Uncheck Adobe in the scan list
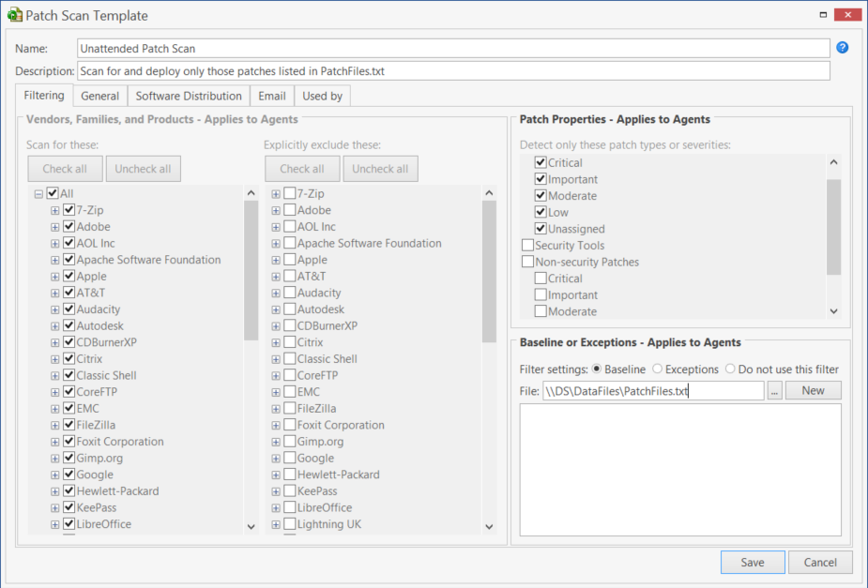 [x=69, y=226]
